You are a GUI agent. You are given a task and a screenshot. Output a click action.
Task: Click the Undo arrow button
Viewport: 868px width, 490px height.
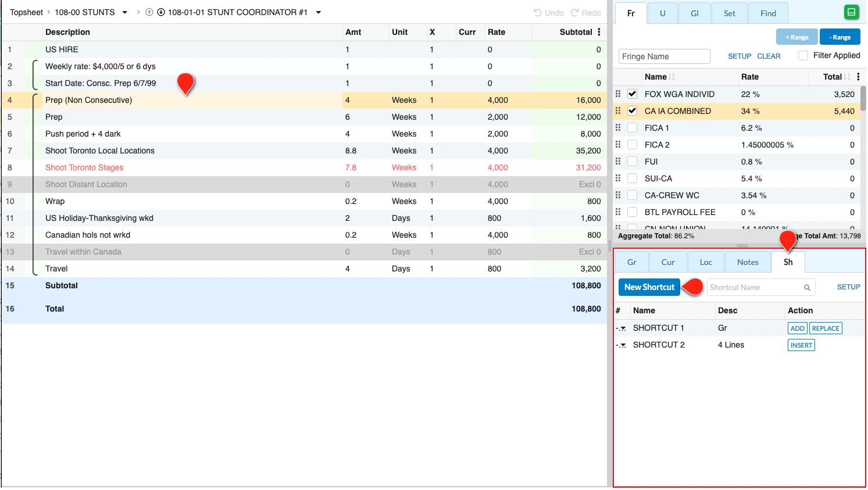click(549, 12)
